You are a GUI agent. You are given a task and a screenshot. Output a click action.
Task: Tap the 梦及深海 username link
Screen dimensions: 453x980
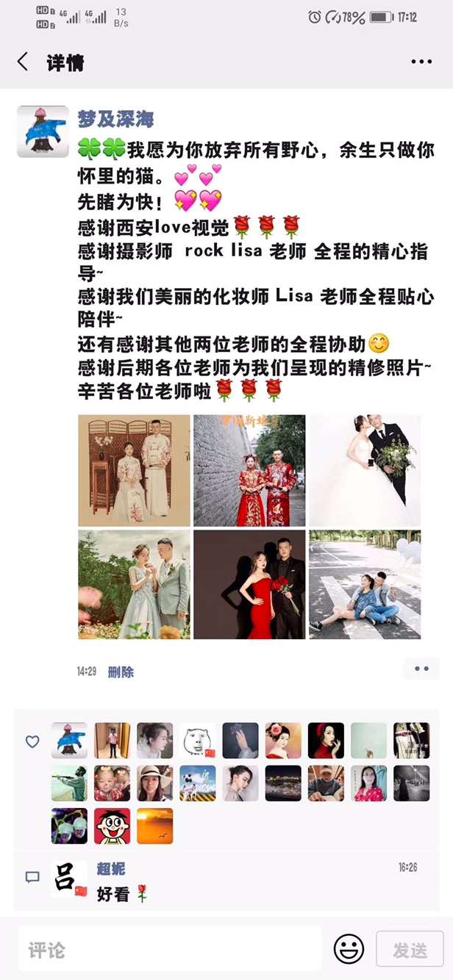click(115, 118)
